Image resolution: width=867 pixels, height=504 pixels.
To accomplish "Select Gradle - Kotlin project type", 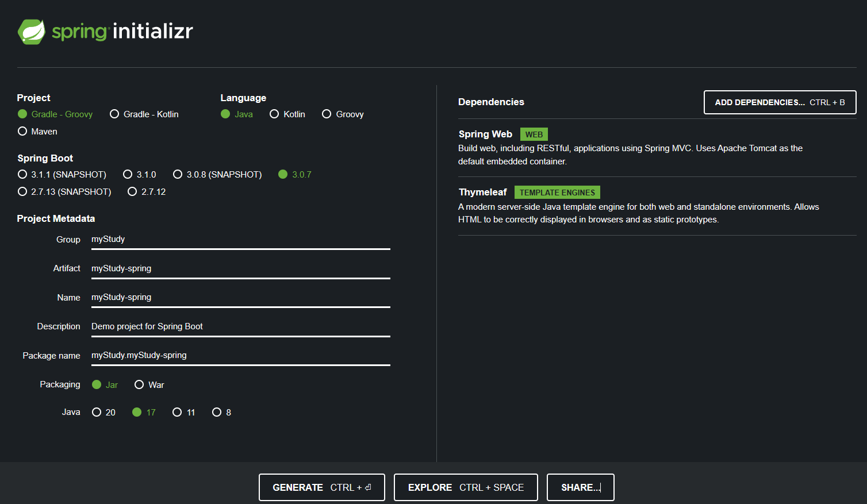I will (144, 114).
